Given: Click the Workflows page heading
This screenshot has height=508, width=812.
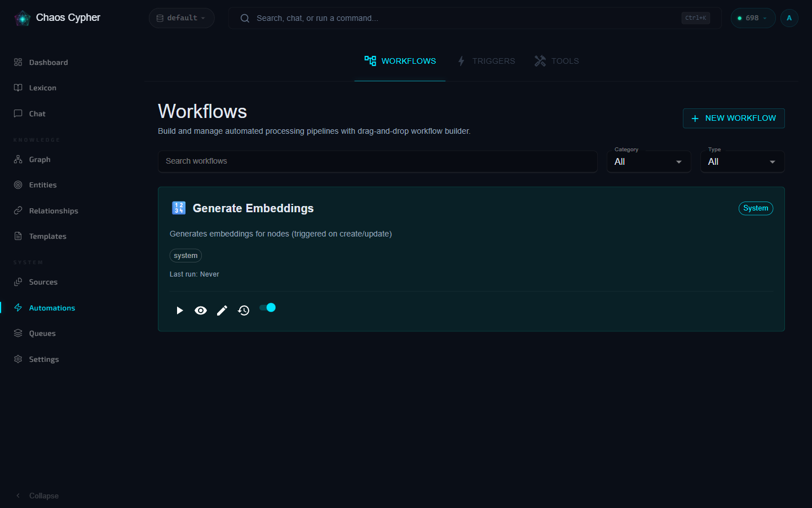Looking at the screenshot, I should point(202,111).
